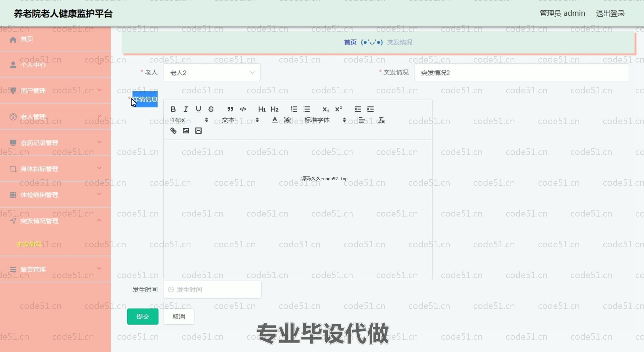Image resolution: width=644 pixels, height=352 pixels.
Task: Click the 取消 cancel button
Action: coord(178,317)
